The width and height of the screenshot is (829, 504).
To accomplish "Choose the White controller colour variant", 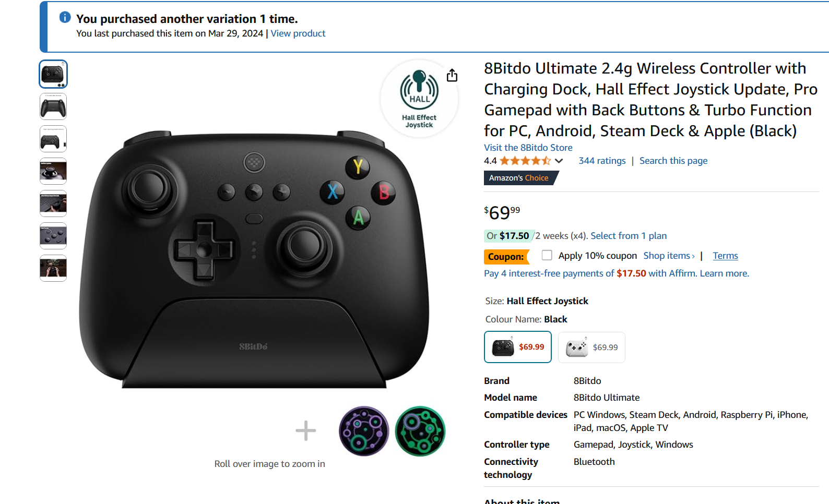I will click(x=591, y=347).
